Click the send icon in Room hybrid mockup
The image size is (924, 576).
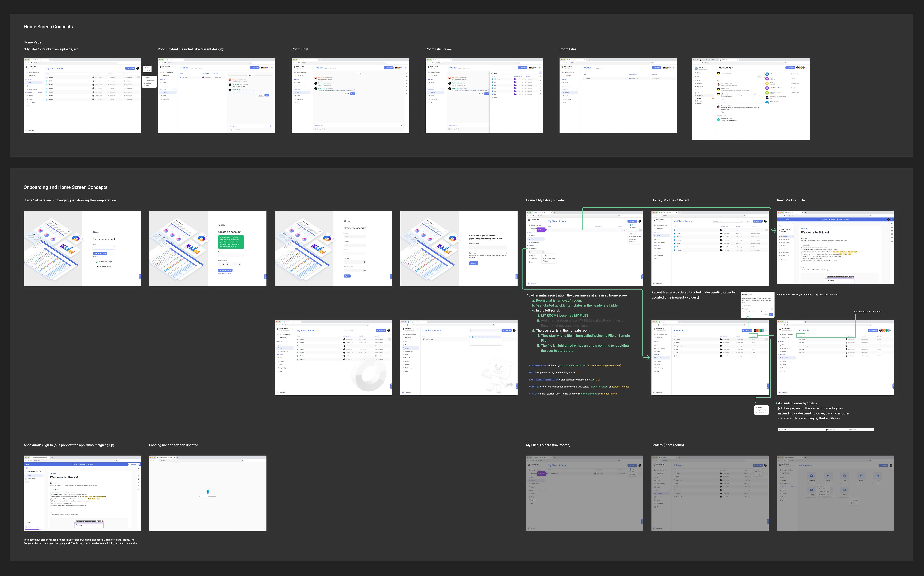click(x=271, y=126)
